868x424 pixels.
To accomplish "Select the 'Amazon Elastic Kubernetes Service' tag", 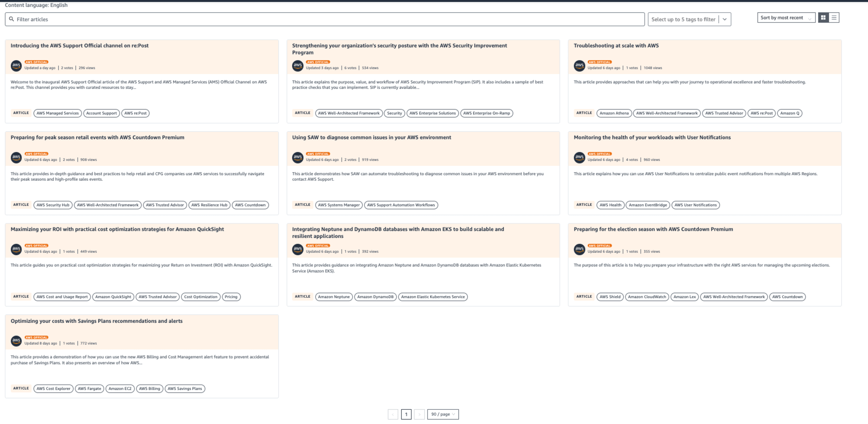I will pyautogui.click(x=433, y=297).
